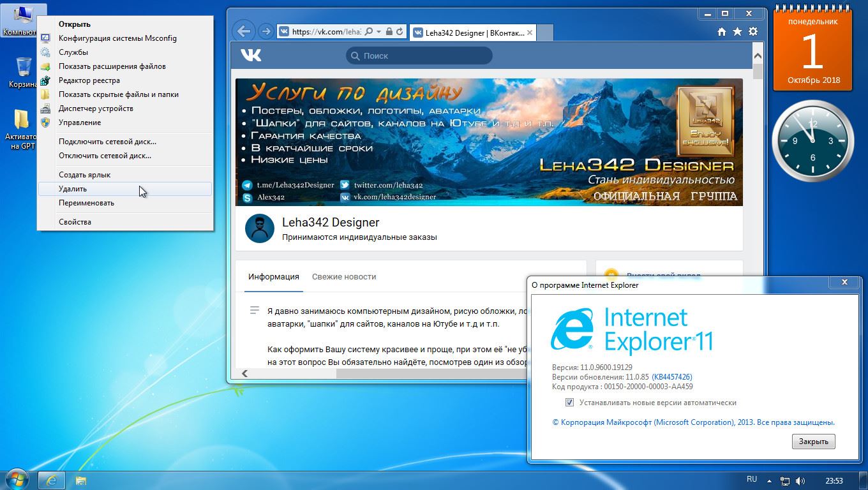
Task: Click the VK logo in page header
Action: [x=251, y=56]
